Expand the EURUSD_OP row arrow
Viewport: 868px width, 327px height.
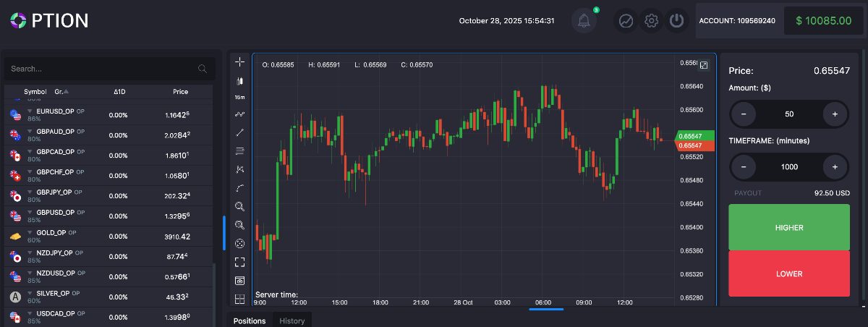point(30,111)
